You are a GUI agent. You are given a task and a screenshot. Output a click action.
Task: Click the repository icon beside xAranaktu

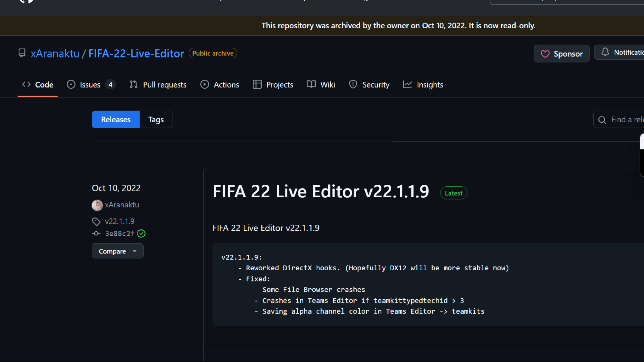tap(22, 53)
